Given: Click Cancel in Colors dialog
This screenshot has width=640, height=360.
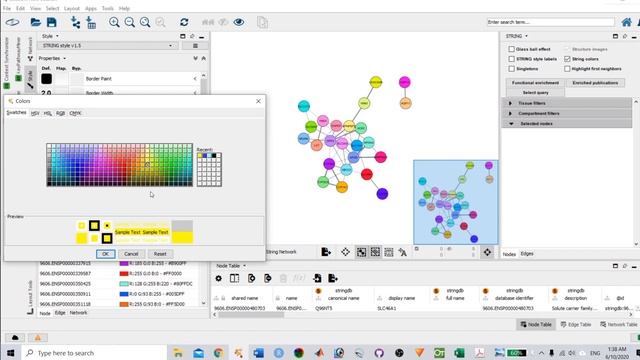Looking at the screenshot, I should (131, 254).
